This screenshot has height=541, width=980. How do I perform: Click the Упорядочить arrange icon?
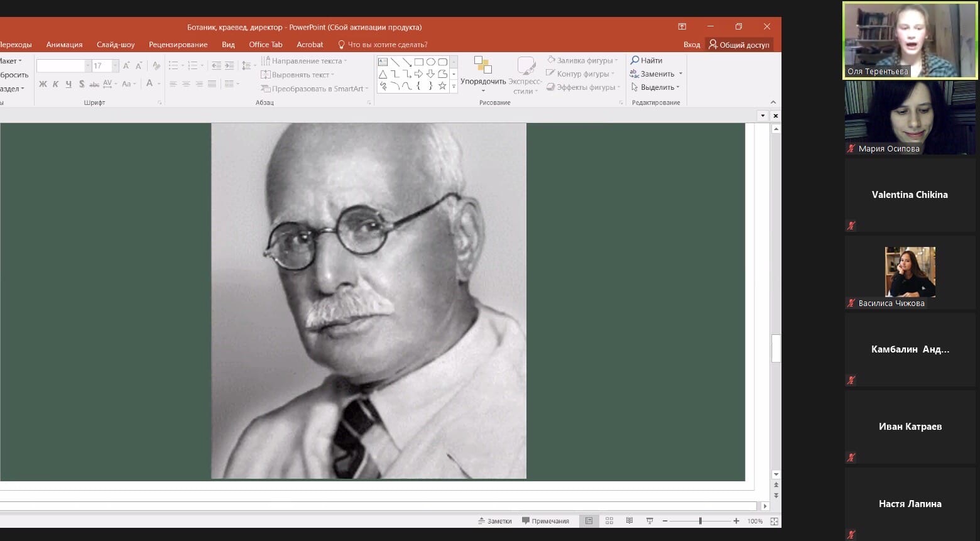click(482, 67)
